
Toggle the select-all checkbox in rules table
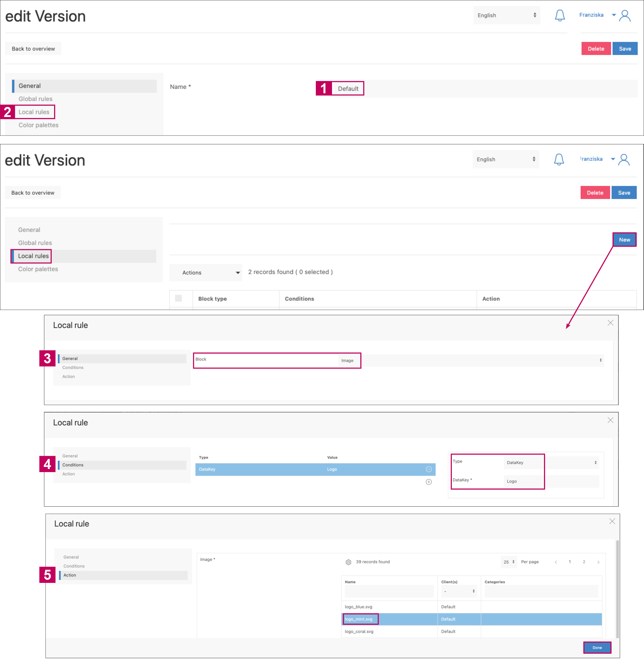coord(178,298)
